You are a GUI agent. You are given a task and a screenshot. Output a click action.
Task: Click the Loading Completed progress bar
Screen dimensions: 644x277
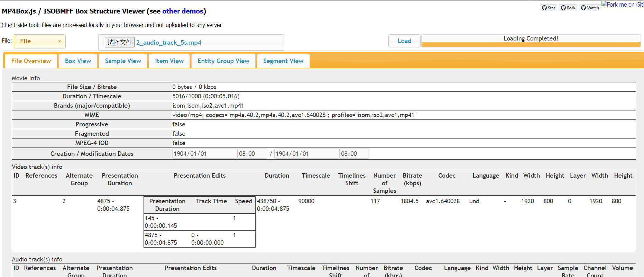531,41
